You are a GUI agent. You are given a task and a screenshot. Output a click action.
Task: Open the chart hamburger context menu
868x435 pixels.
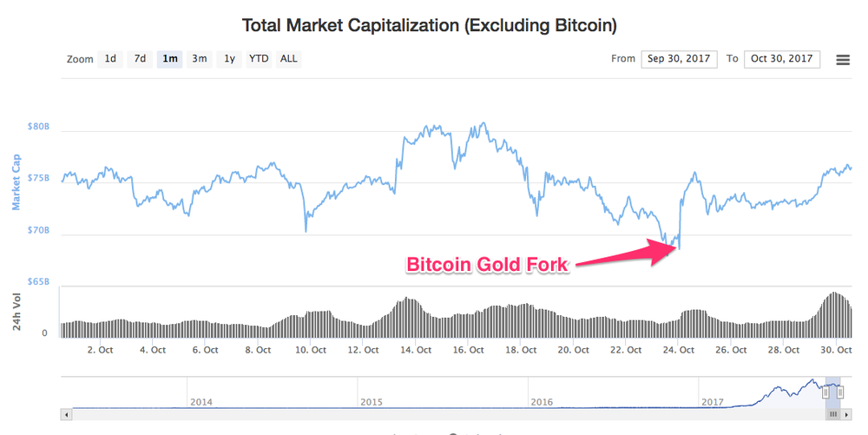[842, 60]
